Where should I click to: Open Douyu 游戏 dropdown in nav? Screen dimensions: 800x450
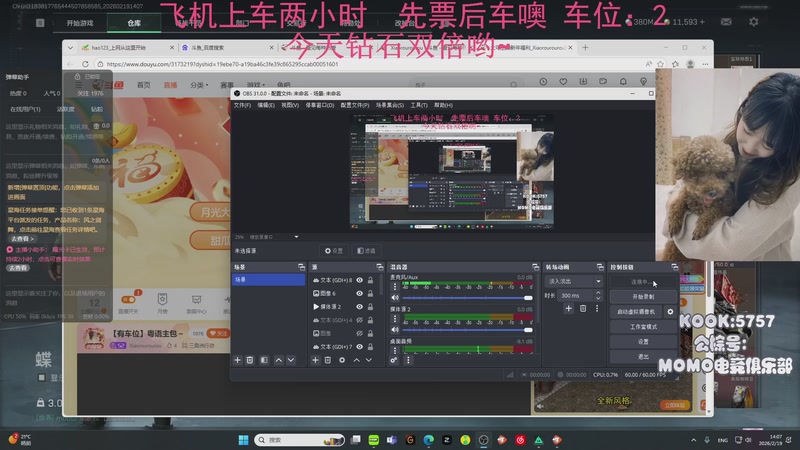coord(256,85)
